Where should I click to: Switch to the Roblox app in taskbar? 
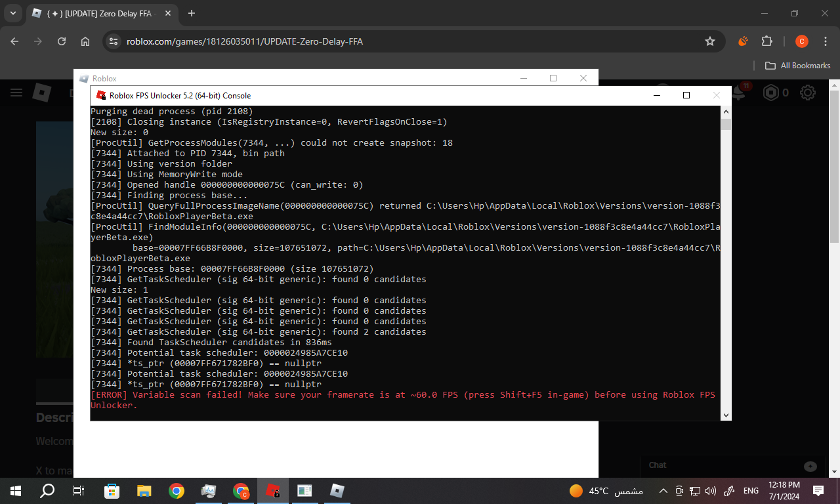[337, 490]
